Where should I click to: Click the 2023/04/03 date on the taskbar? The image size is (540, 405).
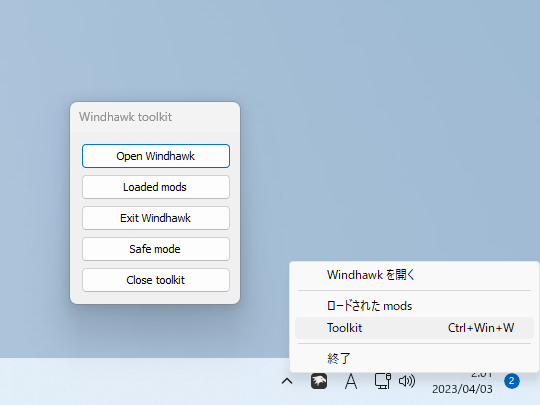coord(462,389)
